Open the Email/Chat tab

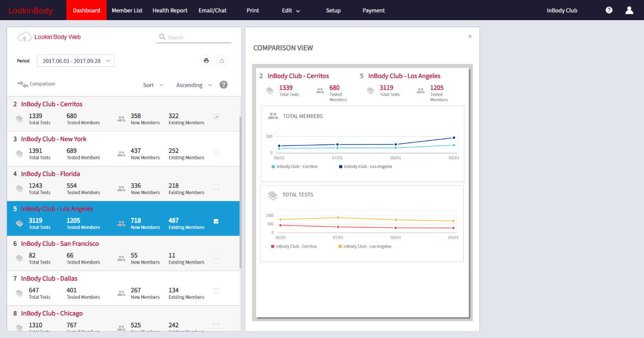tap(212, 10)
